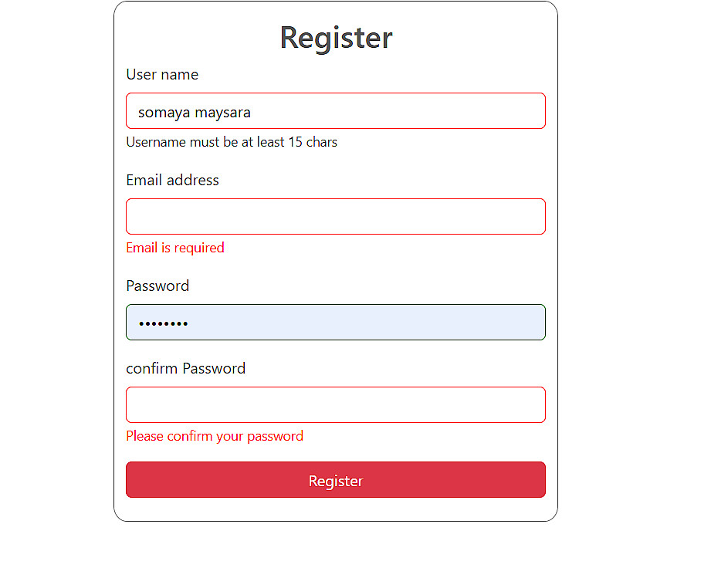Image resolution: width=728 pixels, height=568 pixels.
Task: Focus the empty confirm Password field
Action: 335,404
